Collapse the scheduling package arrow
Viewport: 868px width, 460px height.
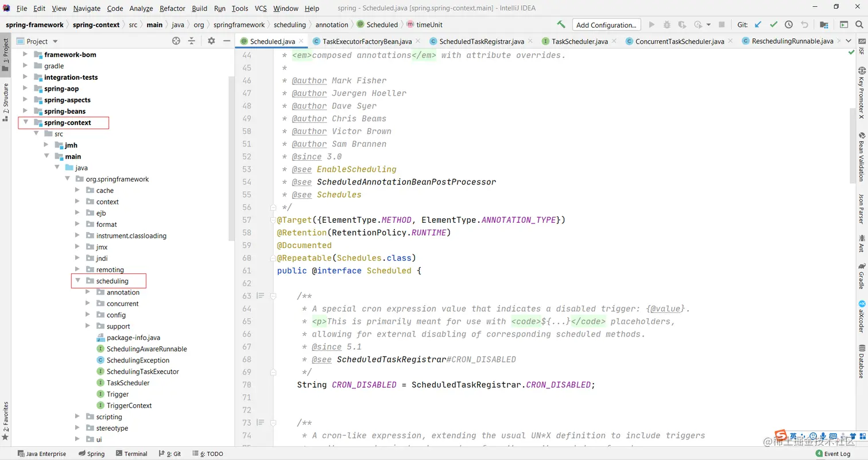(77, 281)
